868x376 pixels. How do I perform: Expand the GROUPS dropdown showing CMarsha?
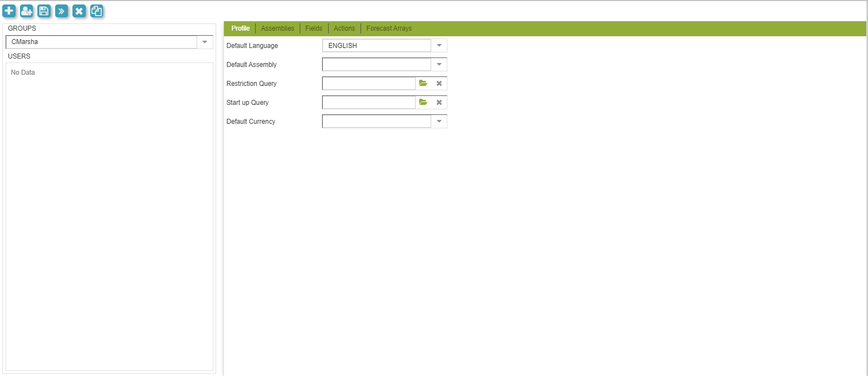point(204,42)
